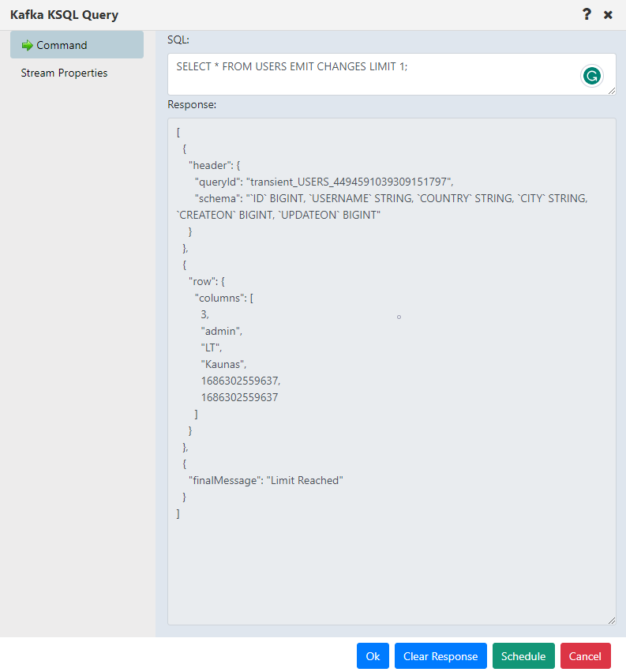Click the "header": { line

pos(215,165)
